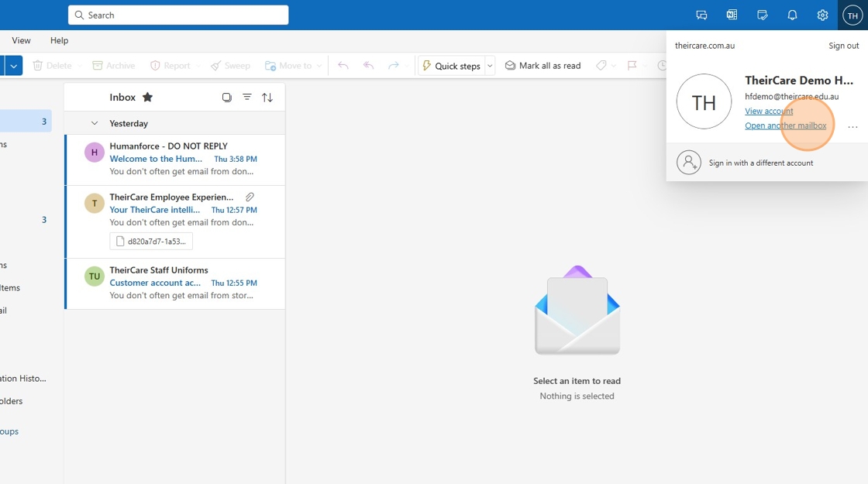Image resolution: width=868 pixels, height=484 pixels.
Task: Click hfdemo@theircare.edu.au address text
Action: point(791,96)
